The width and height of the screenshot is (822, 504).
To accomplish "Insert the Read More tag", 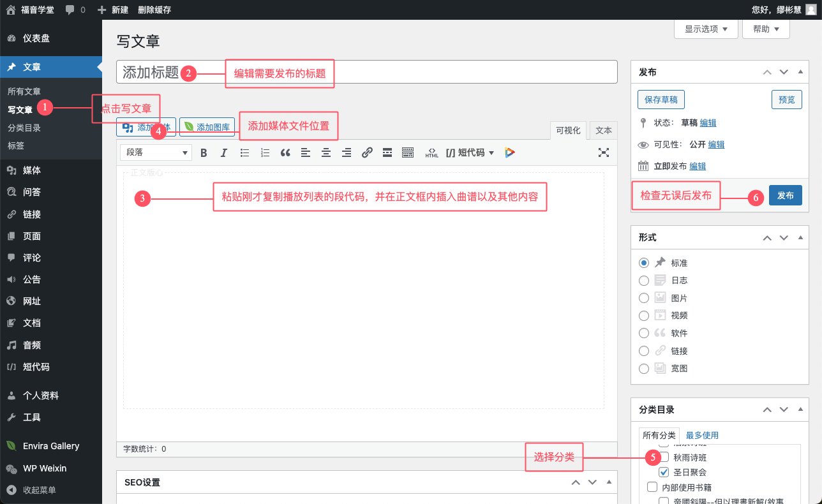I will [x=387, y=152].
